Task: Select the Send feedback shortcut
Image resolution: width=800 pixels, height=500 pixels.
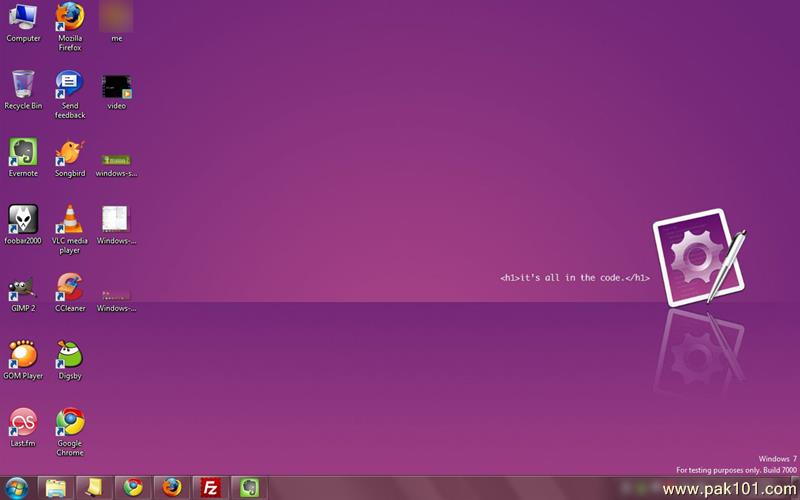Action: [x=69, y=84]
